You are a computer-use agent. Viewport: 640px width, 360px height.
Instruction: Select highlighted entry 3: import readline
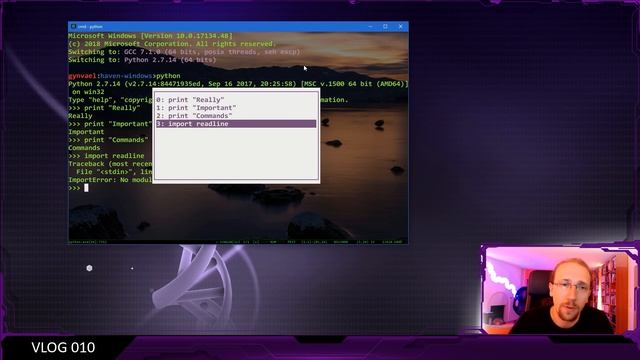coord(236,124)
